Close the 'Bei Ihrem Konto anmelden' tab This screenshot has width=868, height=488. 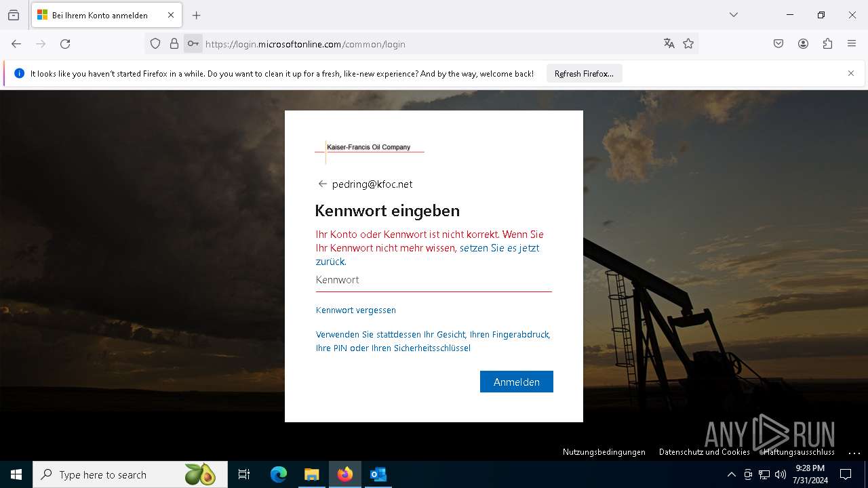(x=171, y=15)
